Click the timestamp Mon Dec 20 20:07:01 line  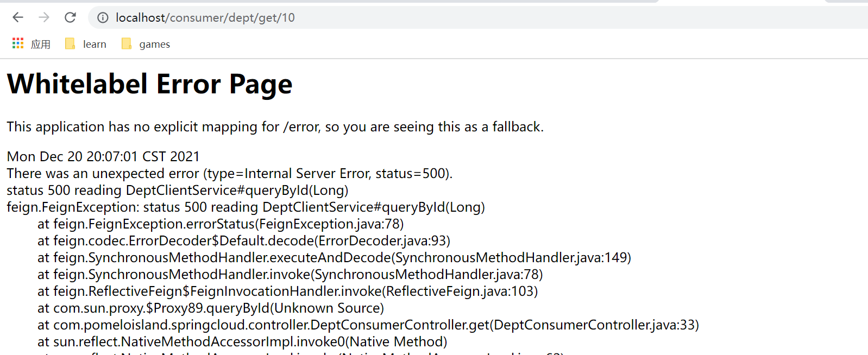pos(103,157)
